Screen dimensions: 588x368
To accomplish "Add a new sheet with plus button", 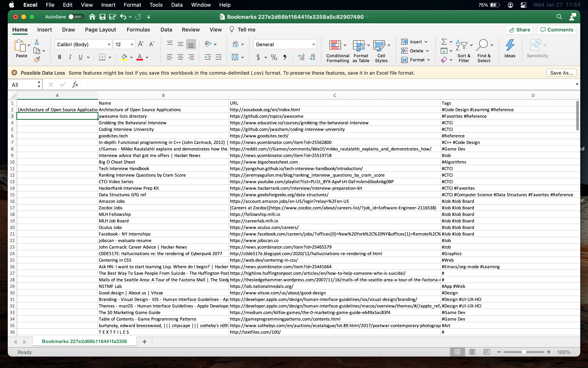I will [x=145, y=341].
